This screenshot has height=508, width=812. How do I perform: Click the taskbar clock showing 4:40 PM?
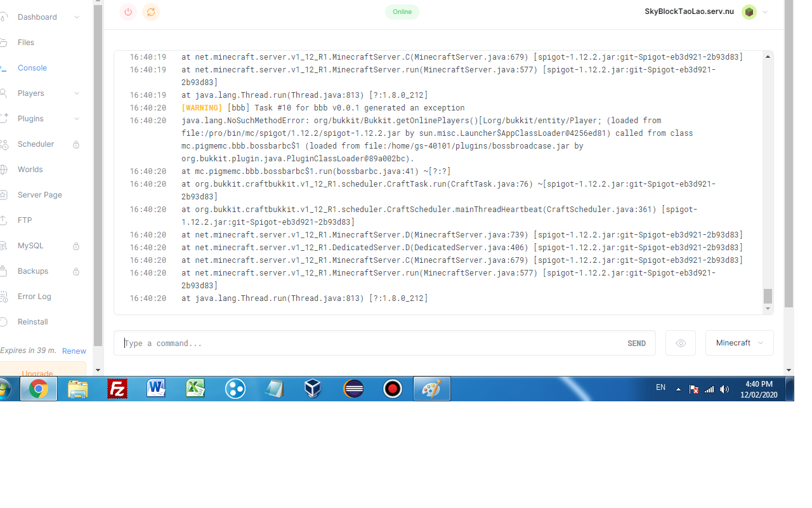pyautogui.click(x=759, y=389)
